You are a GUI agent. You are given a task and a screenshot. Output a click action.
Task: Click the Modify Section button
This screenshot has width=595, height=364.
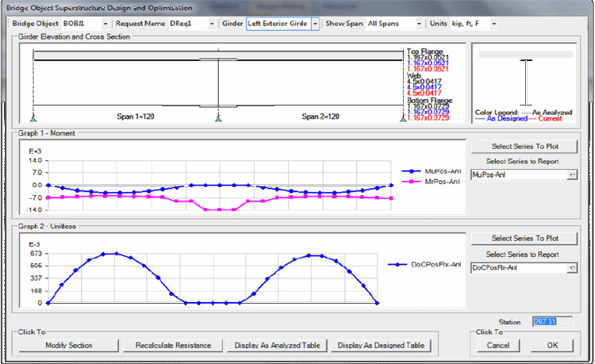[68, 346]
